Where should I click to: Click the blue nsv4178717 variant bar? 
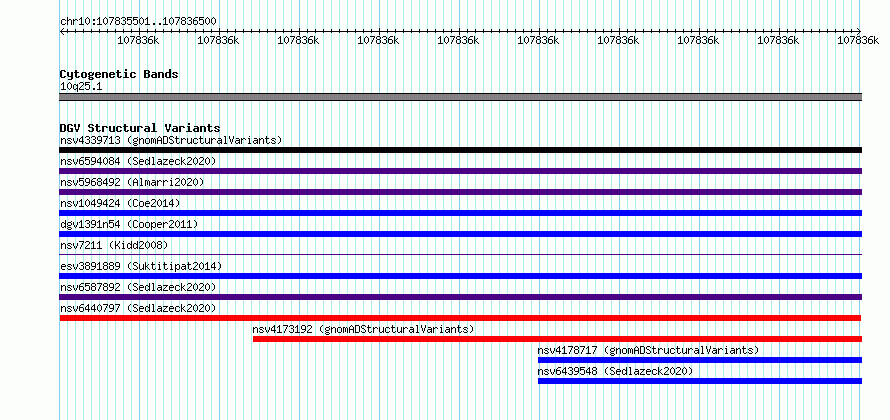click(700, 360)
